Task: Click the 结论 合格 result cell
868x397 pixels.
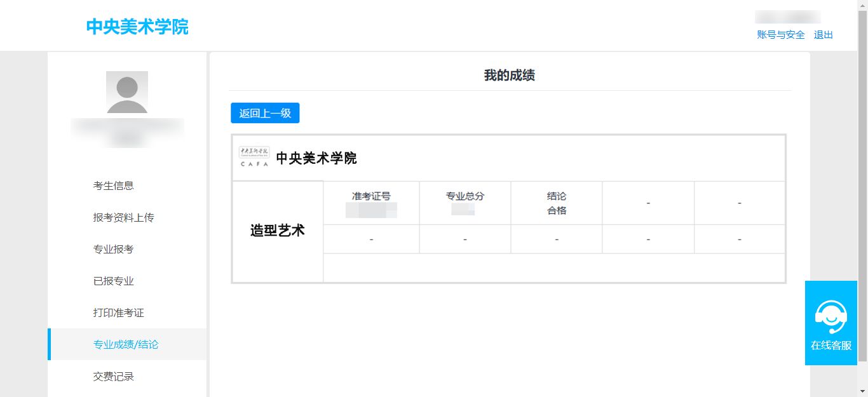Action: coord(556,203)
